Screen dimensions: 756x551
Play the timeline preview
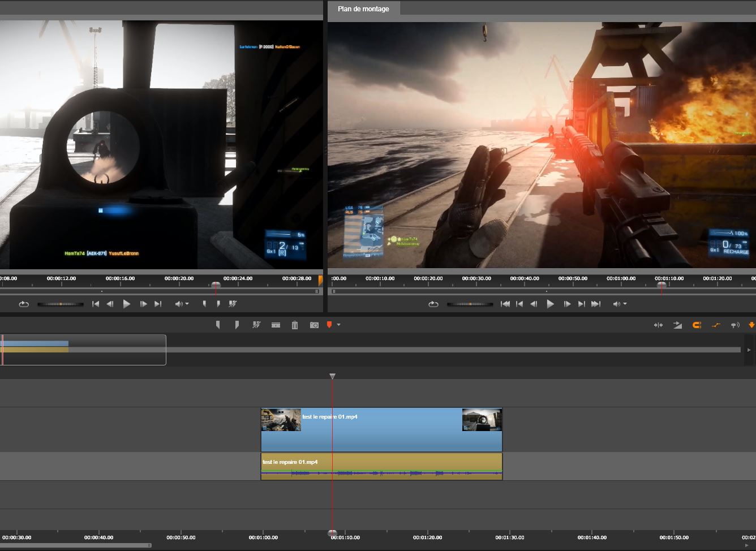click(550, 304)
